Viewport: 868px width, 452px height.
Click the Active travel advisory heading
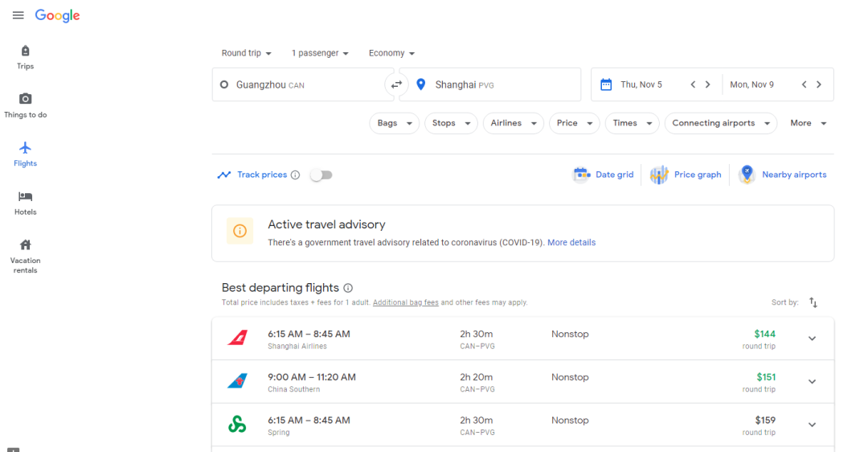tap(326, 224)
